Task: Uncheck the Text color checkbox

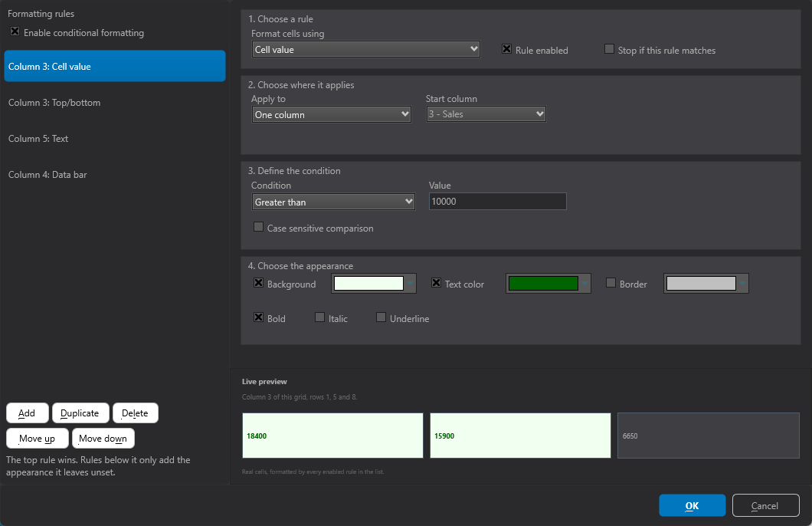Action: pyautogui.click(x=436, y=283)
